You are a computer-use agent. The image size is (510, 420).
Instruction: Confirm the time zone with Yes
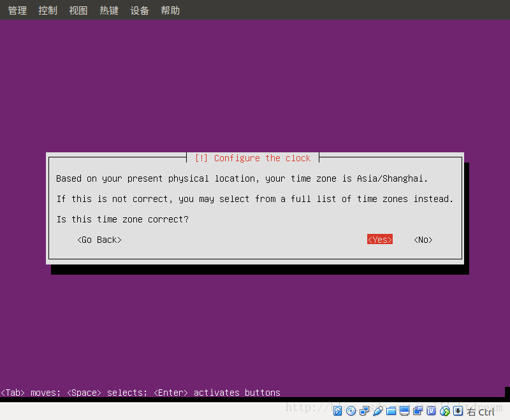pyautogui.click(x=379, y=239)
